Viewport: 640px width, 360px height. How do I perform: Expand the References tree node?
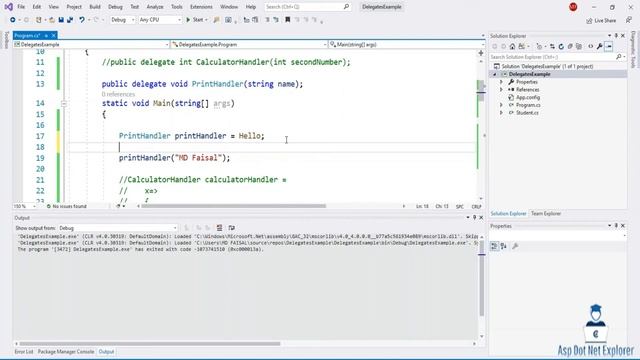pos(502,90)
